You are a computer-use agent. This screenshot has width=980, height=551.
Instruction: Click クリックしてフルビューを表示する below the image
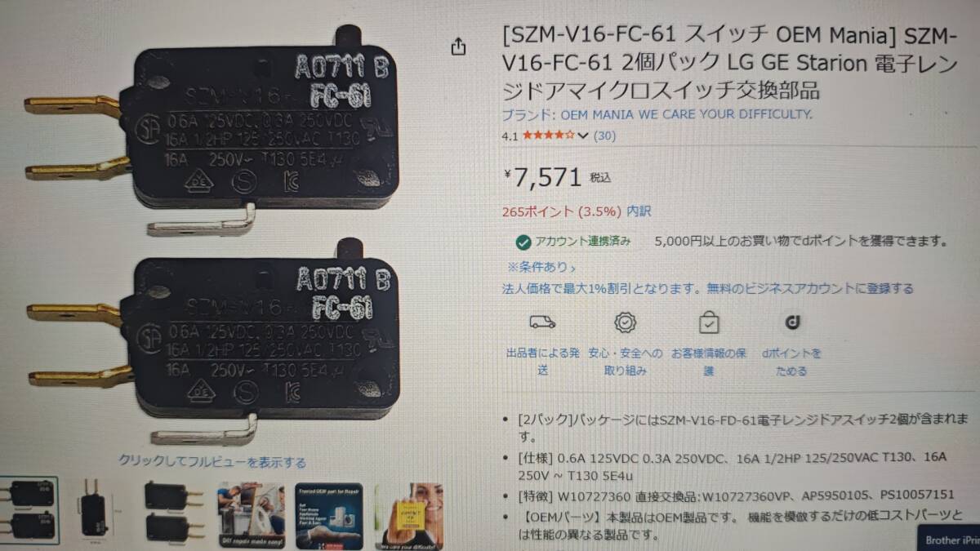[x=212, y=462]
